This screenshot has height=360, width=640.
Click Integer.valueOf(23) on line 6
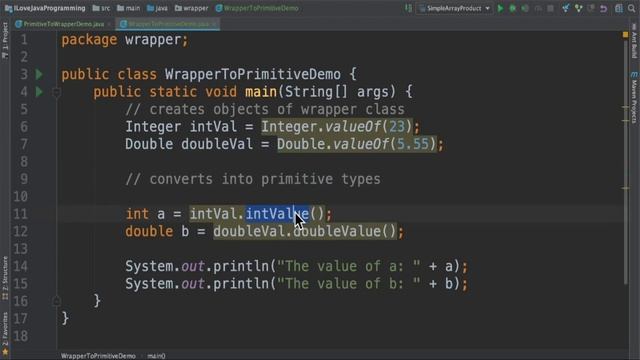(337, 127)
